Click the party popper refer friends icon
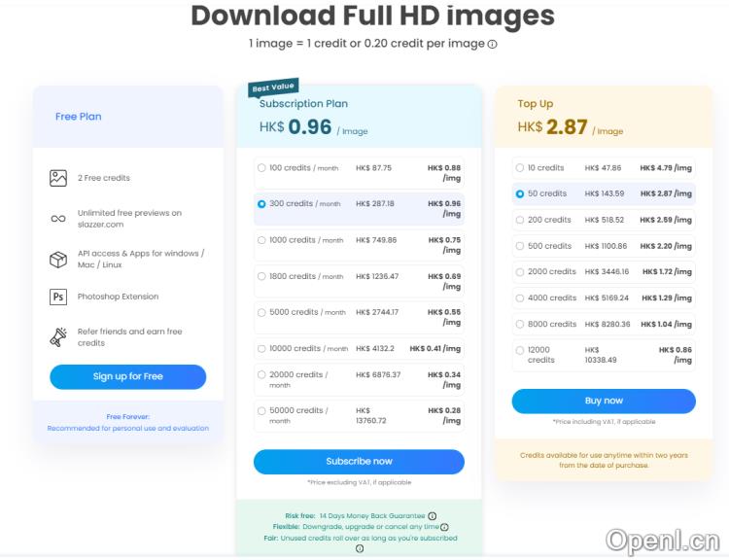The width and height of the screenshot is (729, 560). tap(58, 337)
